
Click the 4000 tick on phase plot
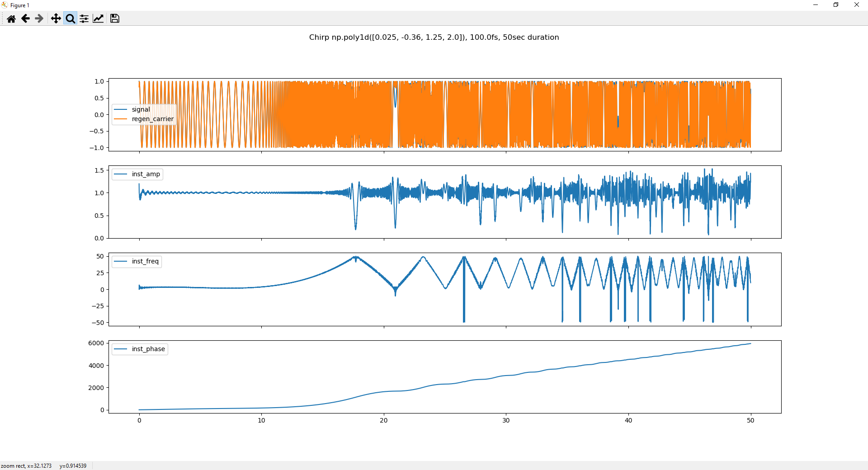pyautogui.click(x=96, y=366)
